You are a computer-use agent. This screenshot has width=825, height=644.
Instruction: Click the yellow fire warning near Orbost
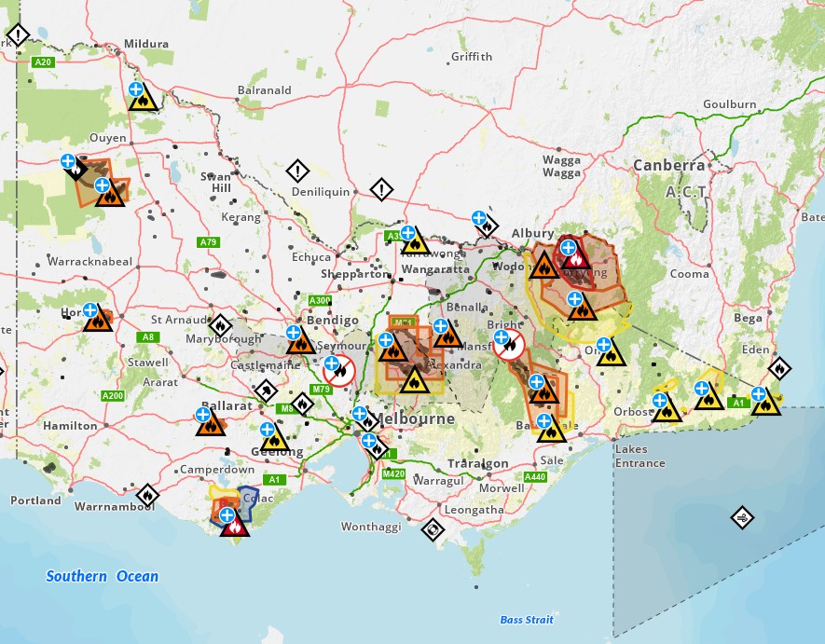pos(667,410)
